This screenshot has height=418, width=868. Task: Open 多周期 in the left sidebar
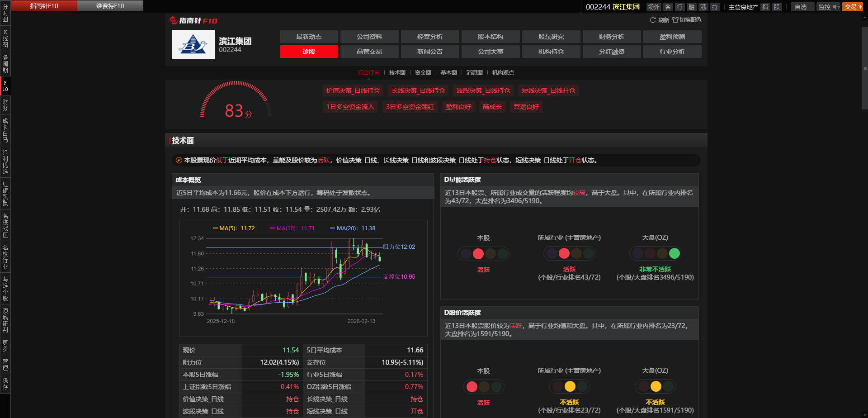click(5, 64)
